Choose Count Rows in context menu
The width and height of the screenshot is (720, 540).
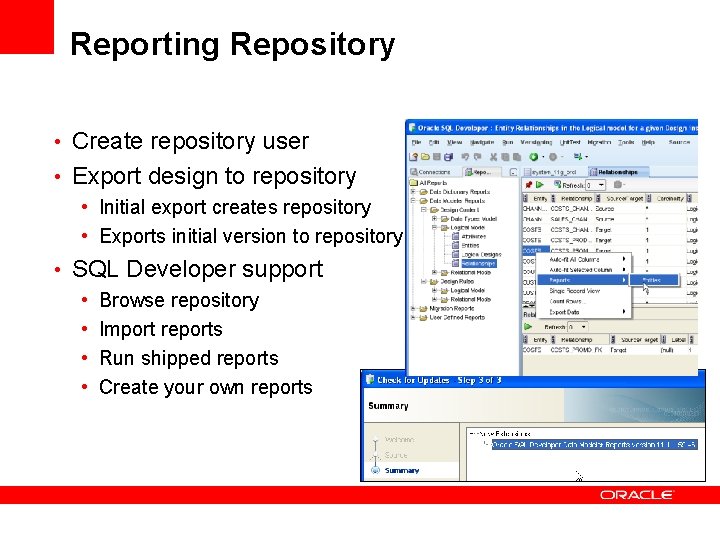pyautogui.click(x=582, y=301)
